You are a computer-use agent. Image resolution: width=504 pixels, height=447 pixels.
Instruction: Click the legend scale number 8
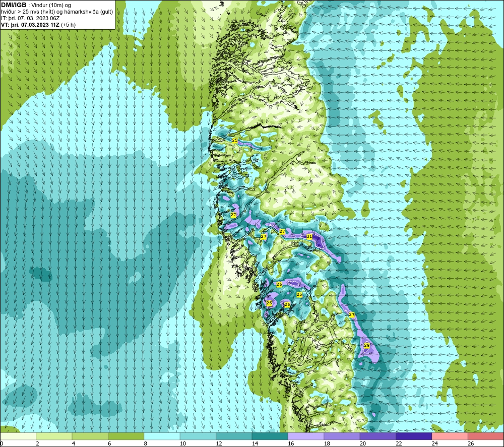146,443
